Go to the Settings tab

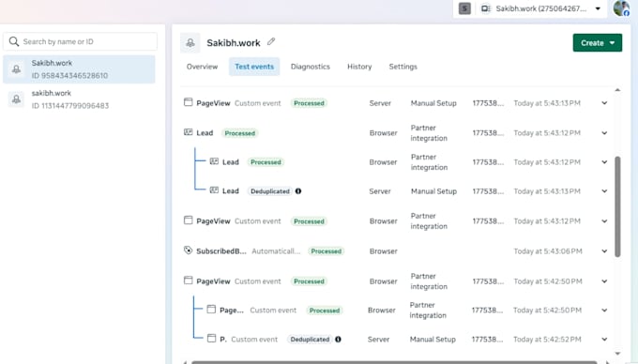click(403, 67)
